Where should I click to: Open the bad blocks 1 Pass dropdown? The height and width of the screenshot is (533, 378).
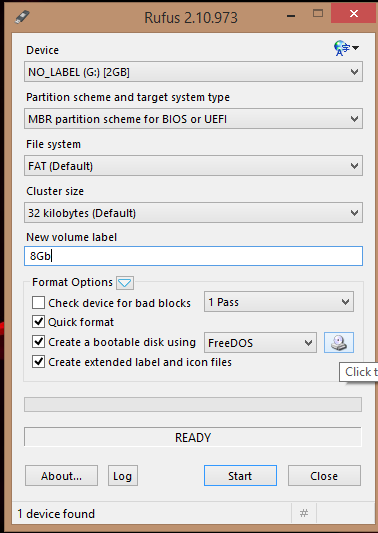[279, 302]
